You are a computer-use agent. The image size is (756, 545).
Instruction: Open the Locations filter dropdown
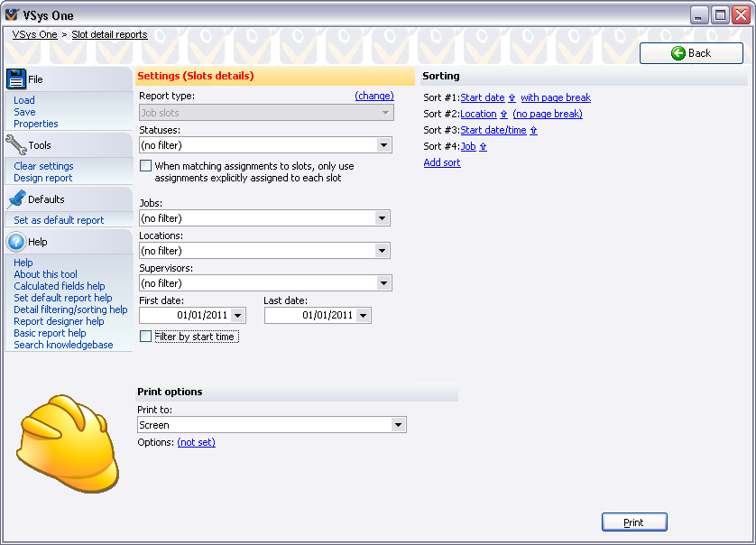point(382,251)
